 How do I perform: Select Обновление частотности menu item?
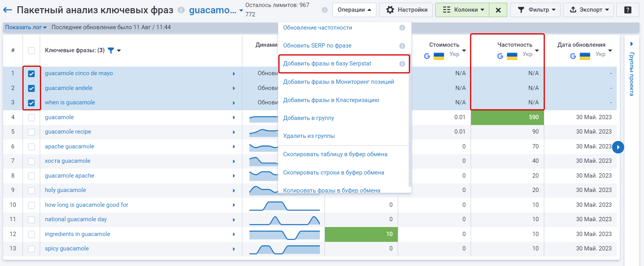point(318,28)
